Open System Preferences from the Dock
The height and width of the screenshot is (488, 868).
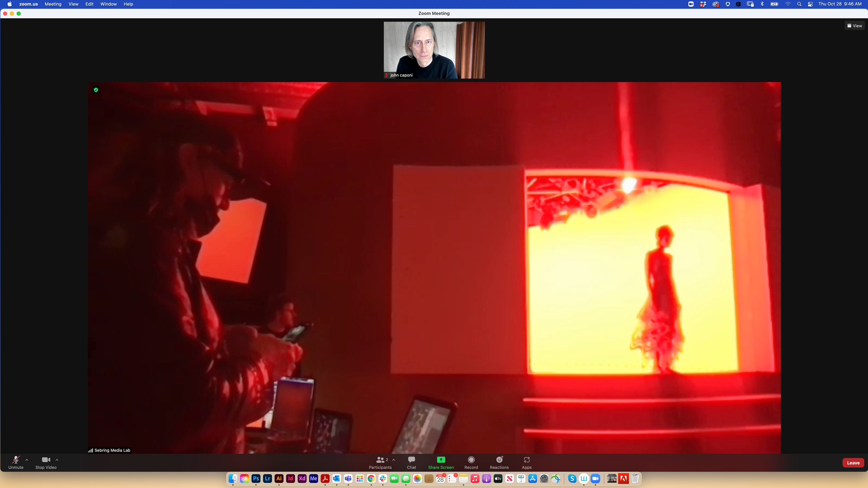pyautogui.click(x=544, y=478)
